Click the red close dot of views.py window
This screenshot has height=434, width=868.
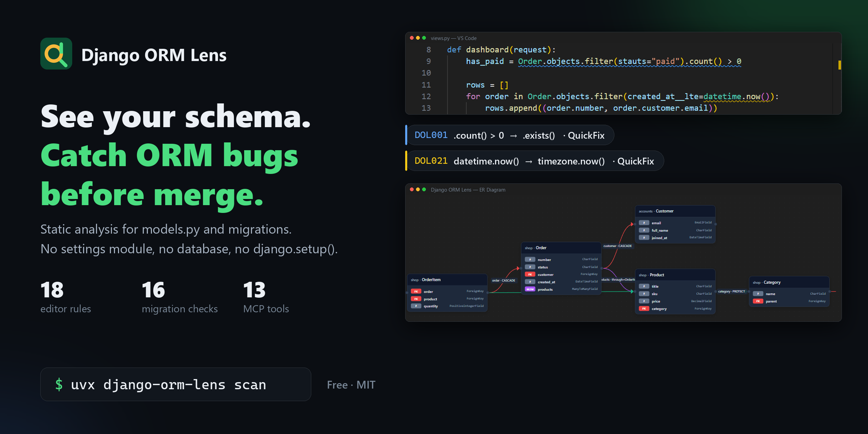412,38
